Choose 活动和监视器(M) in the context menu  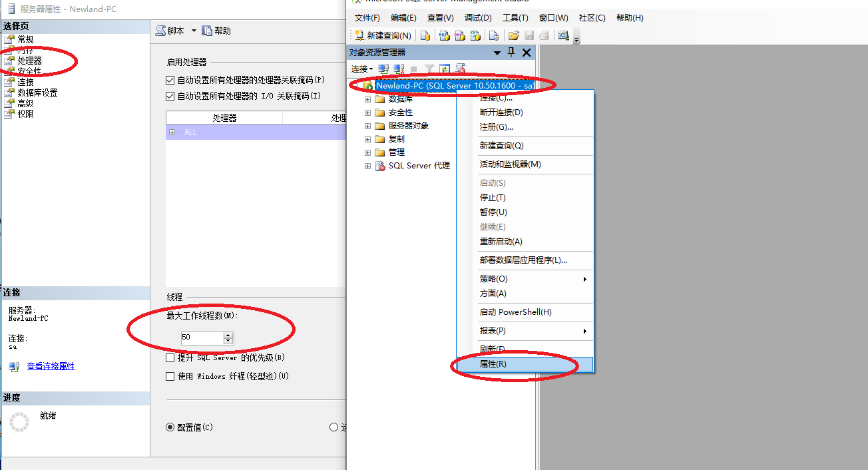525,164
